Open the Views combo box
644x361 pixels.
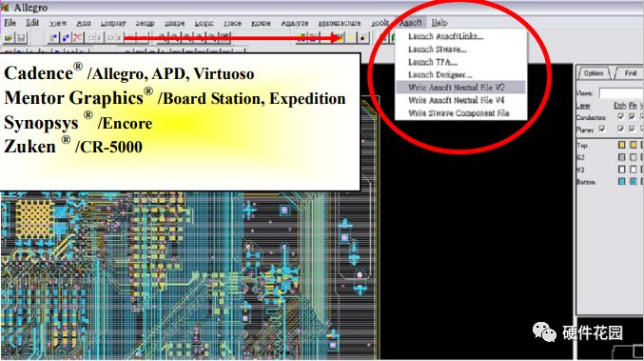pos(621,93)
